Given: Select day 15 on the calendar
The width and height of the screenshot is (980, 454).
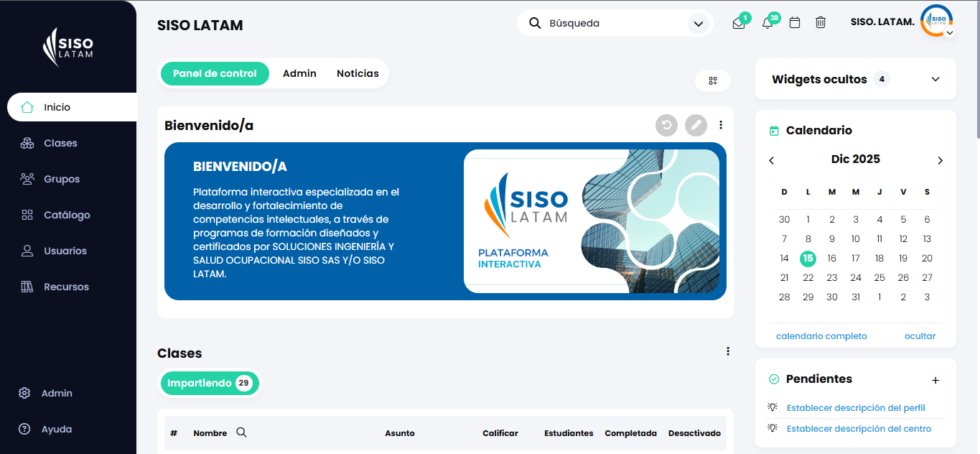Looking at the screenshot, I should coord(808,258).
